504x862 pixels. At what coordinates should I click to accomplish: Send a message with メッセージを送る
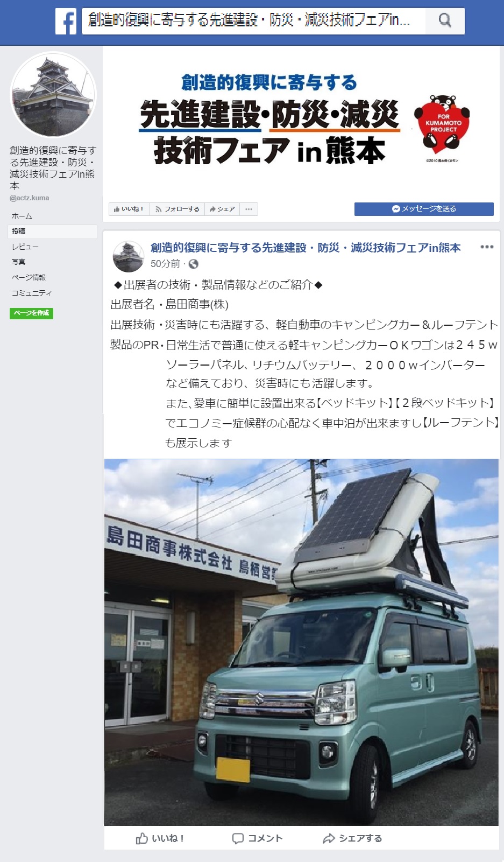coord(424,209)
